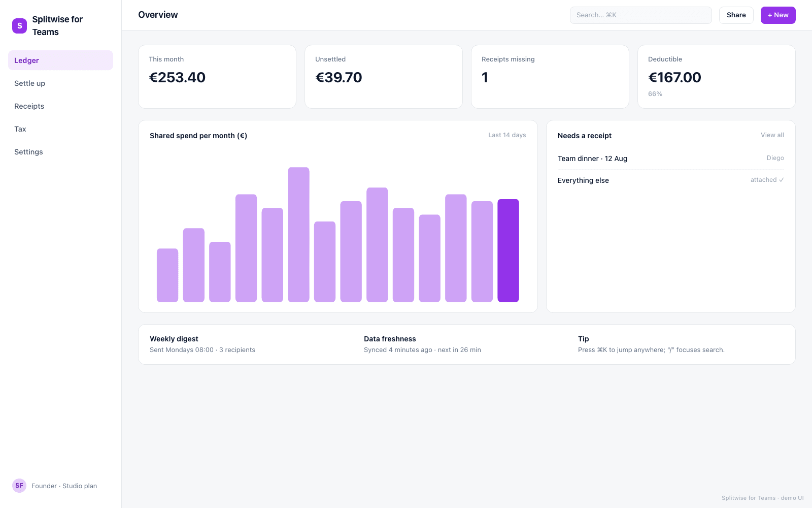The image size is (812, 508).
Task: Click Sent Mondays 08:00 · 3 recipients
Action: (202, 350)
